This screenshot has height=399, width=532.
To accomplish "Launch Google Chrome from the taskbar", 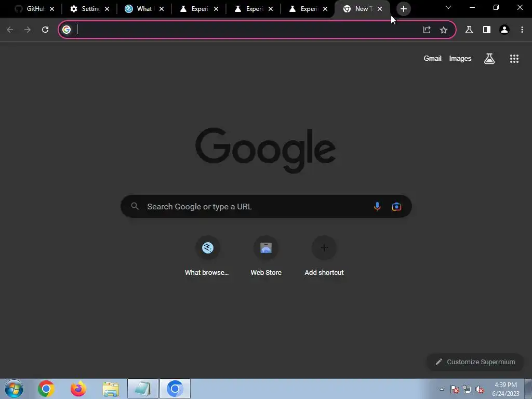I will coord(46,389).
